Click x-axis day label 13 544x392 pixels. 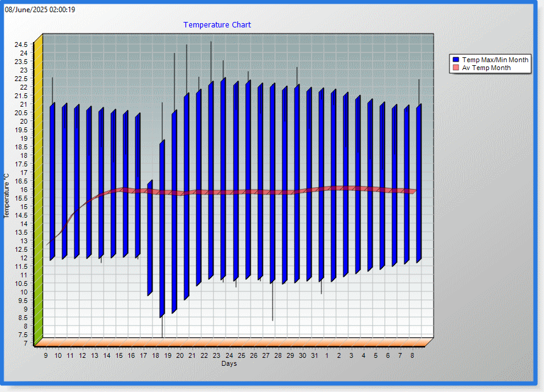[x=95, y=355]
